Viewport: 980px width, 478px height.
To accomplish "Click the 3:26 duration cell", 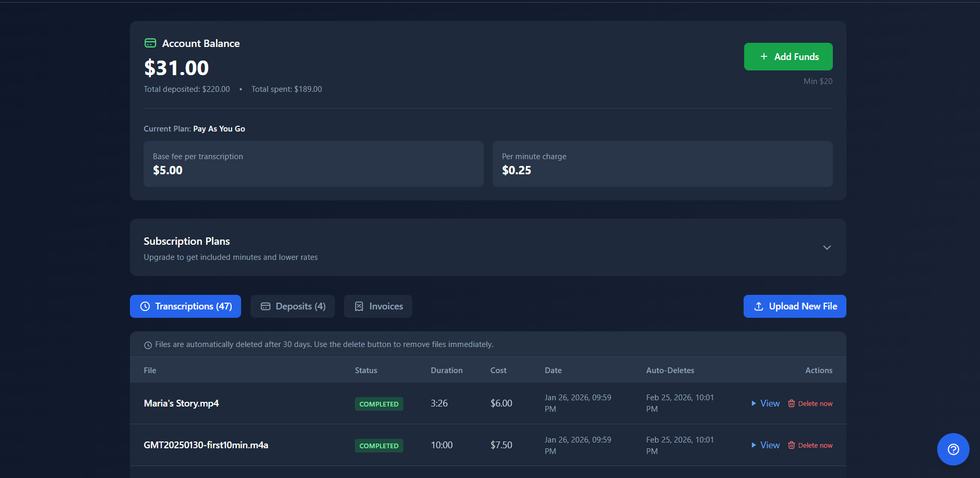I will [x=439, y=403].
